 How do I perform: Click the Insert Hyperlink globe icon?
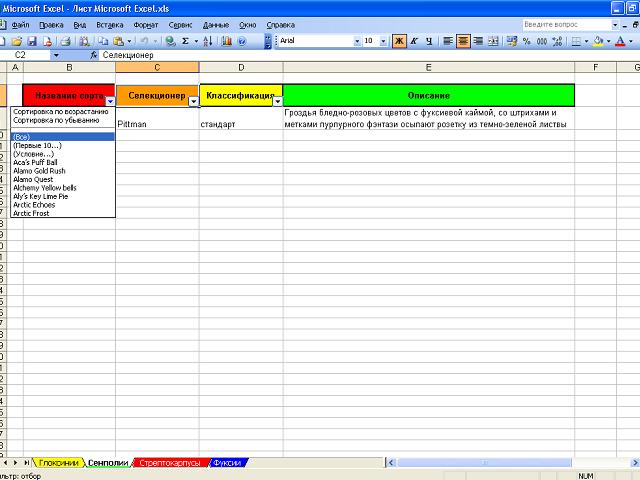click(x=170, y=41)
